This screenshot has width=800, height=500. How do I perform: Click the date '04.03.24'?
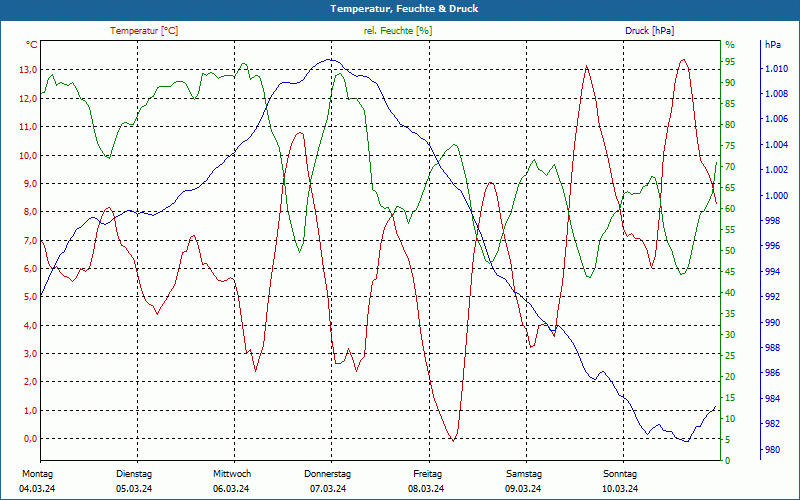(x=37, y=489)
